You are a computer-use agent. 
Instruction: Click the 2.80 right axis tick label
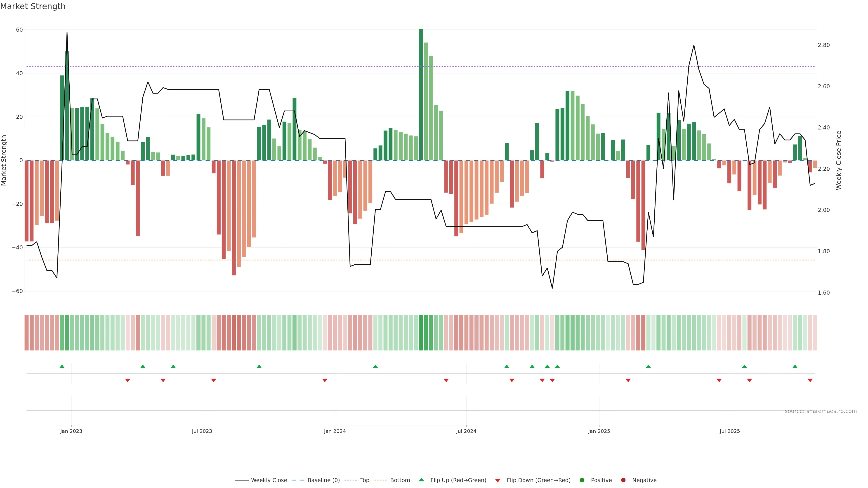[823, 45]
